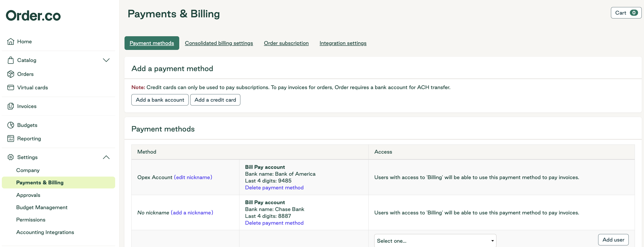Viewport: 644px width, 247px height.
Task: Click the Budgets pie chart icon
Action: point(10,125)
